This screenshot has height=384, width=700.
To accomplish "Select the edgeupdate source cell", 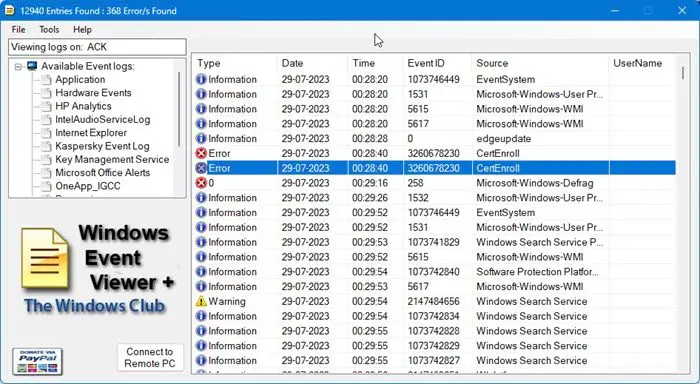I will (x=504, y=139).
